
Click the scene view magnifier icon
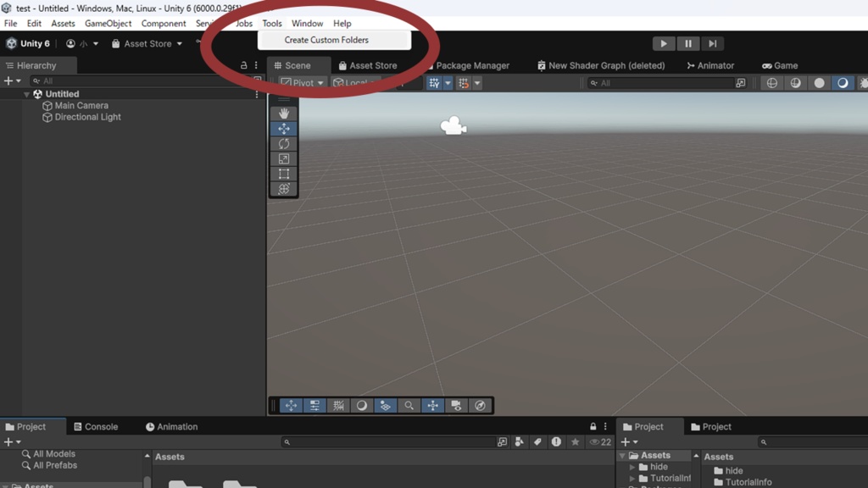pos(409,406)
